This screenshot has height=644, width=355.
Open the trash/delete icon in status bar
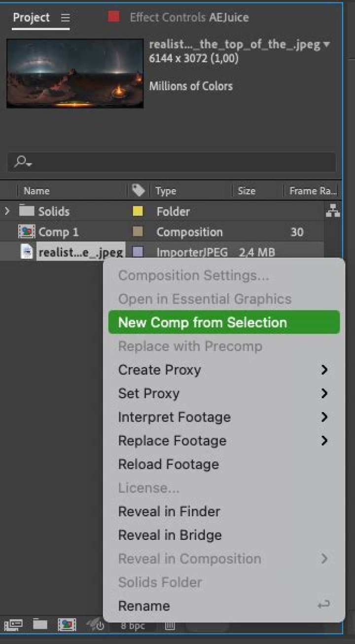170,625
